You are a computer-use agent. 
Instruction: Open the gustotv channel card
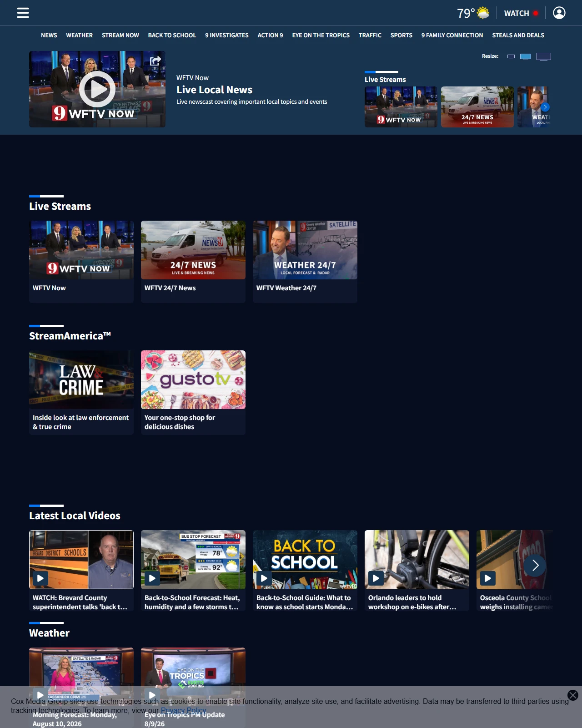tap(193, 393)
